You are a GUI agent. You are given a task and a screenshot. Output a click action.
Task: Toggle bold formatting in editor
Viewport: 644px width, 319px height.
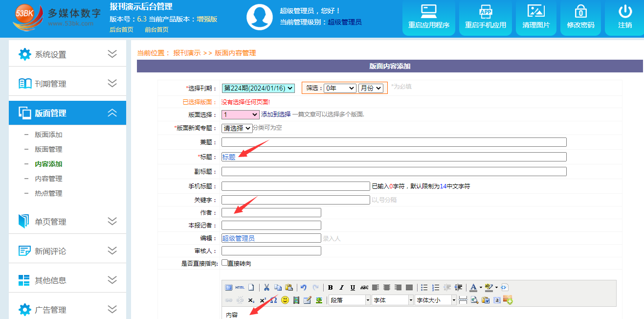[x=331, y=288]
